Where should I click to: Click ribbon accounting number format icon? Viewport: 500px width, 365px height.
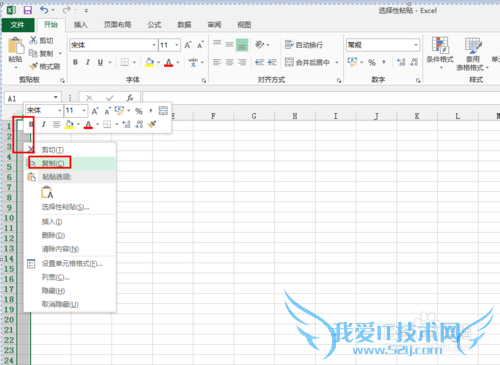point(352,62)
